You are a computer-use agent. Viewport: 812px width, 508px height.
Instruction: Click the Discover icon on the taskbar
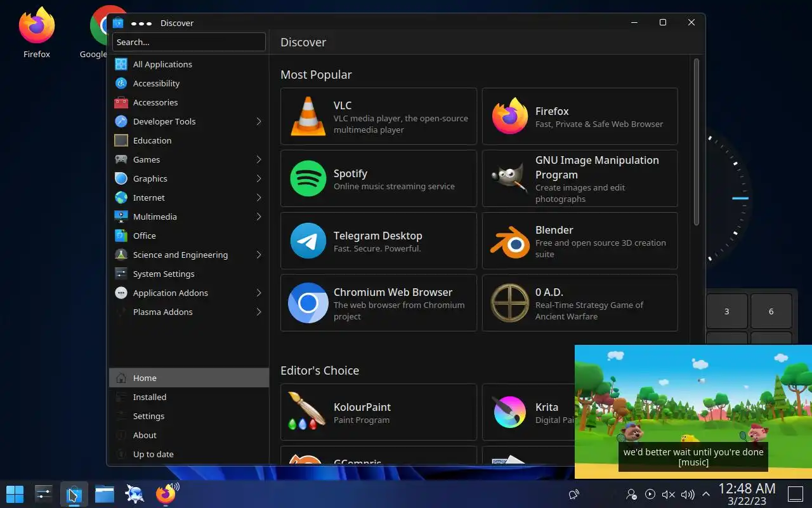coord(74,494)
